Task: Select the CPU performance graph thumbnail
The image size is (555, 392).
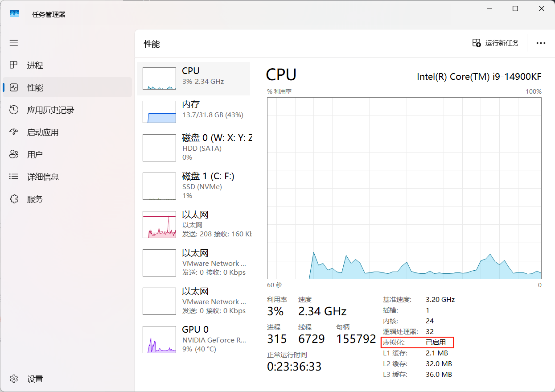Action: pos(159,78)
